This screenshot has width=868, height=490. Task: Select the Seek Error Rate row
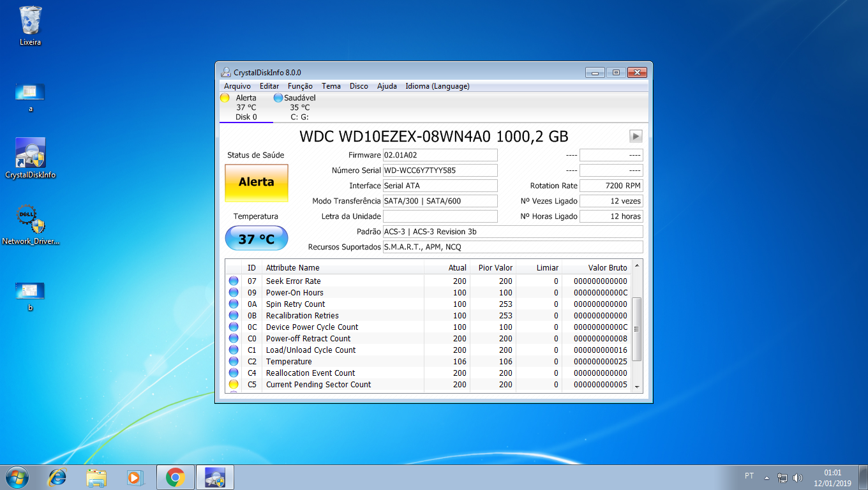coord(428,281)
